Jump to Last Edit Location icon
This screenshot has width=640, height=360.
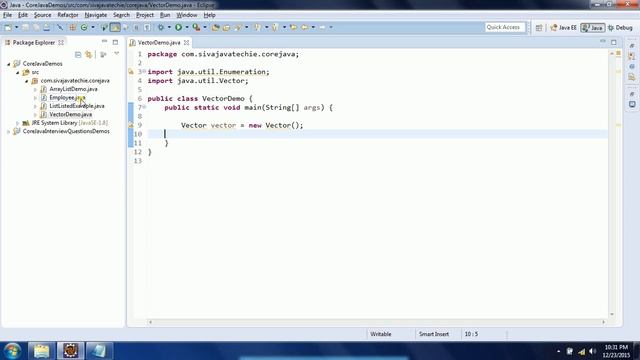pyautogui.click(x=293, y=27)
